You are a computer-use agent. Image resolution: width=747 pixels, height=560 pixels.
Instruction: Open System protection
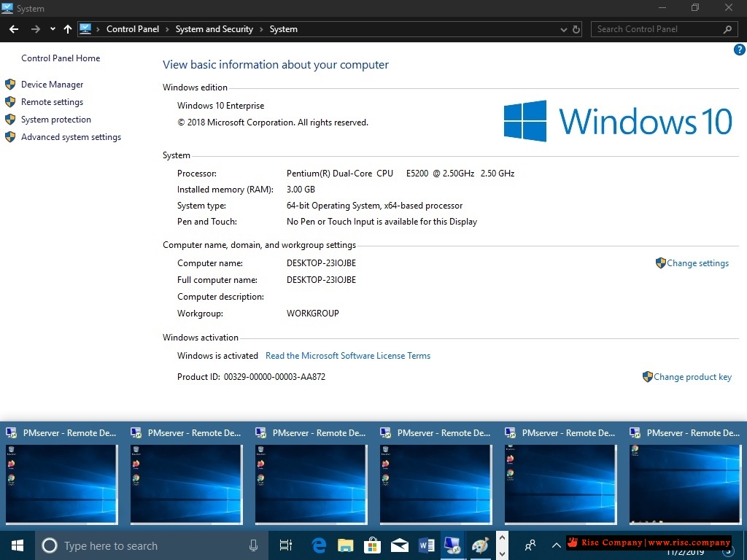tap(55, 120)
